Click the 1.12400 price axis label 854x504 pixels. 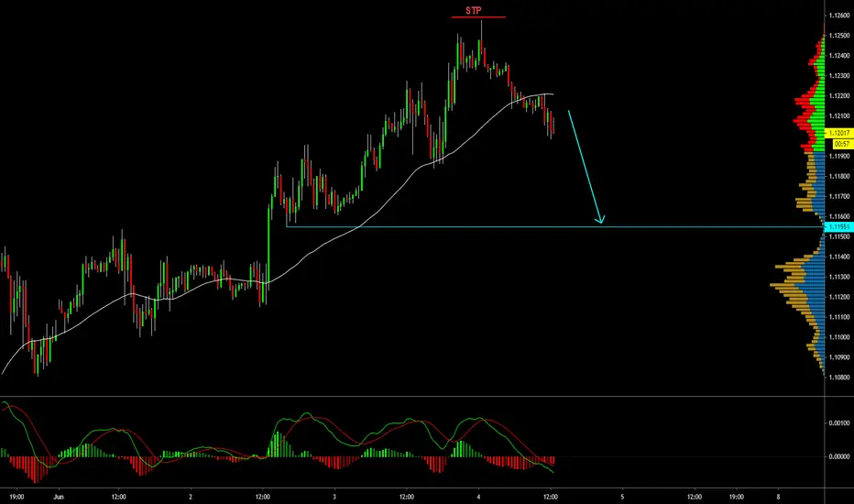point(839,56)
